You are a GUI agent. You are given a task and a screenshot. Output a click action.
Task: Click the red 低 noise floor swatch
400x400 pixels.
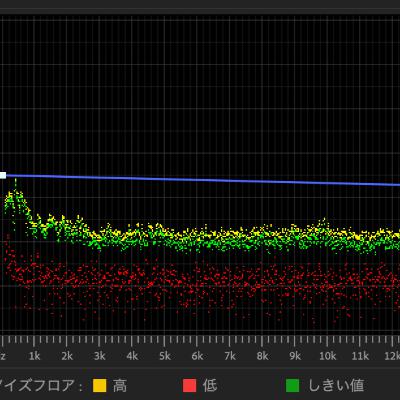[x=190, y=386]
